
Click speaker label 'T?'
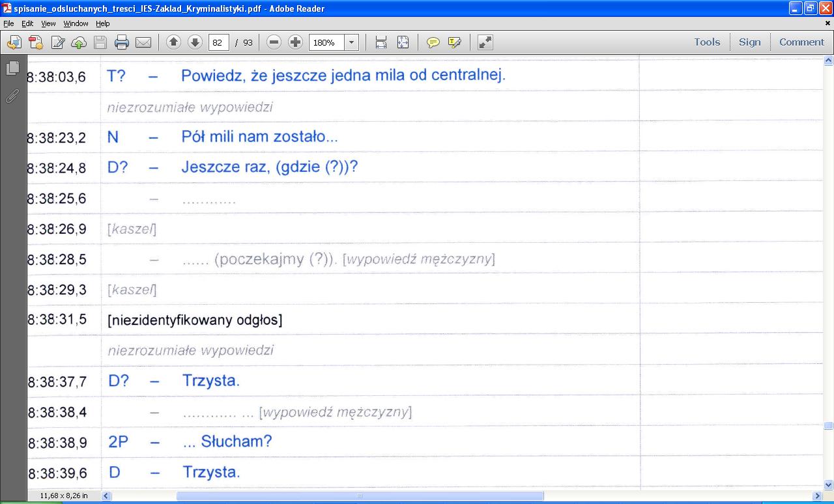point(116,76)
